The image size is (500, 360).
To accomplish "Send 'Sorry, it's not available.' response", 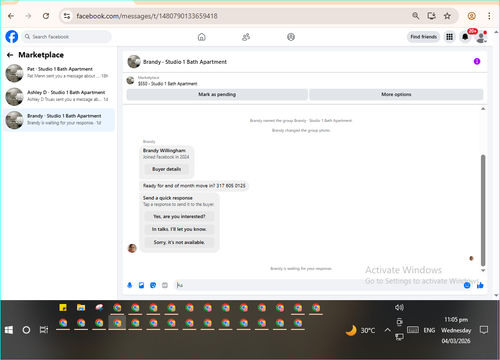I will click(x=179, y=242).
